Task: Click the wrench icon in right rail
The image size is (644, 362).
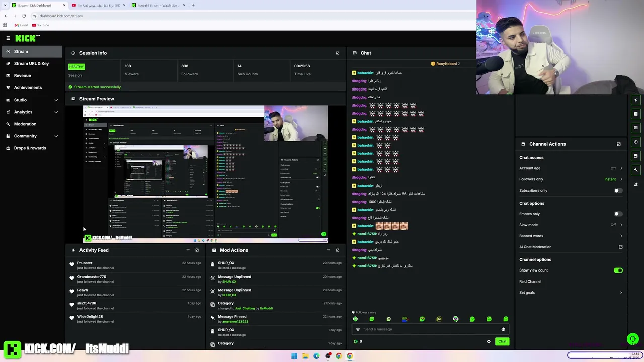Action: click(x=636, y=170)
